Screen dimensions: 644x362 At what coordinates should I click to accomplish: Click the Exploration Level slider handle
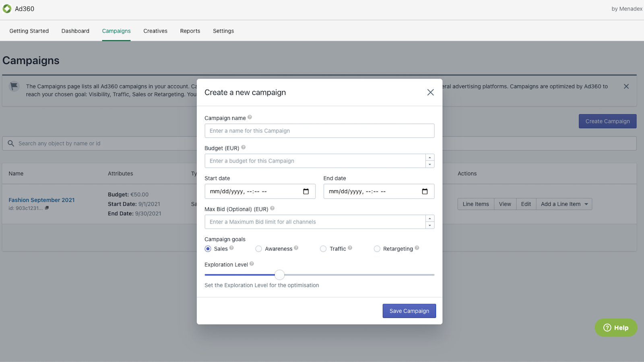280,275
